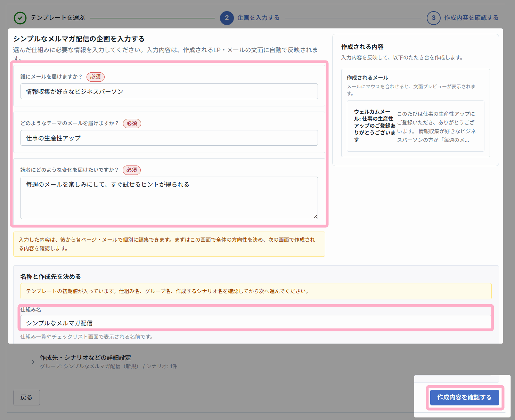Click the textarea resize handle corner

(x=315, y=217)
